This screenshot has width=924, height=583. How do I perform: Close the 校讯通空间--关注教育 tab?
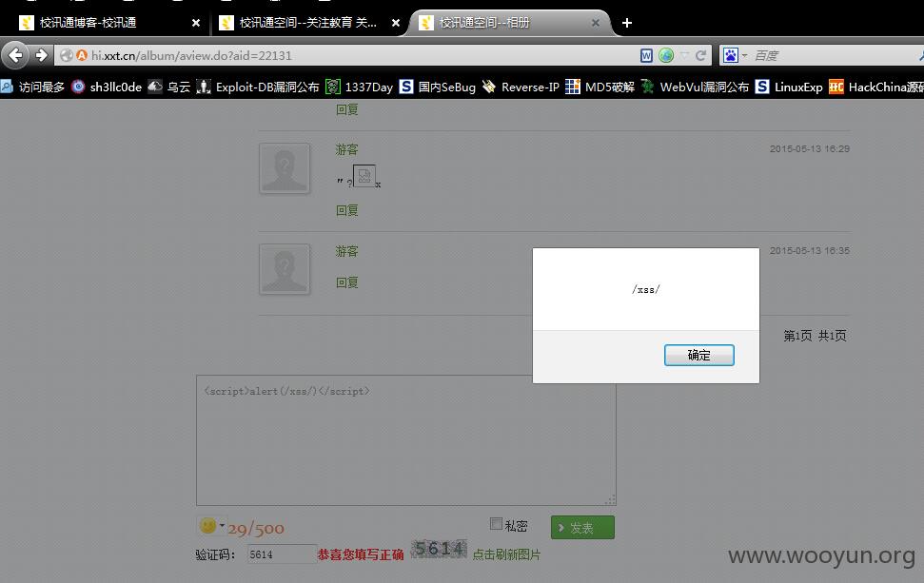coord(396,23)
